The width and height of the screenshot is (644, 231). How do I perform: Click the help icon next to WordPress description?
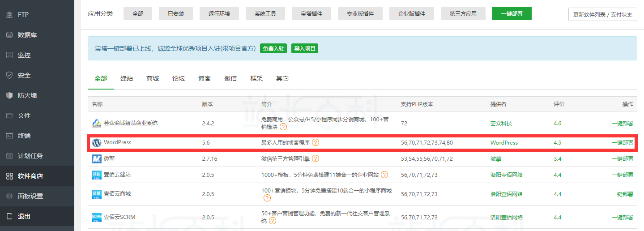coord(316,143)
